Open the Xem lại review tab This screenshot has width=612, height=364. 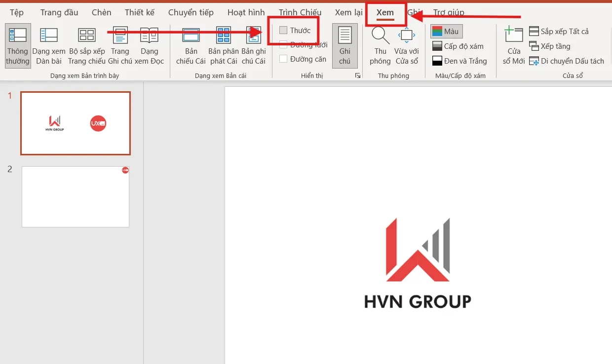click(348, 12)
